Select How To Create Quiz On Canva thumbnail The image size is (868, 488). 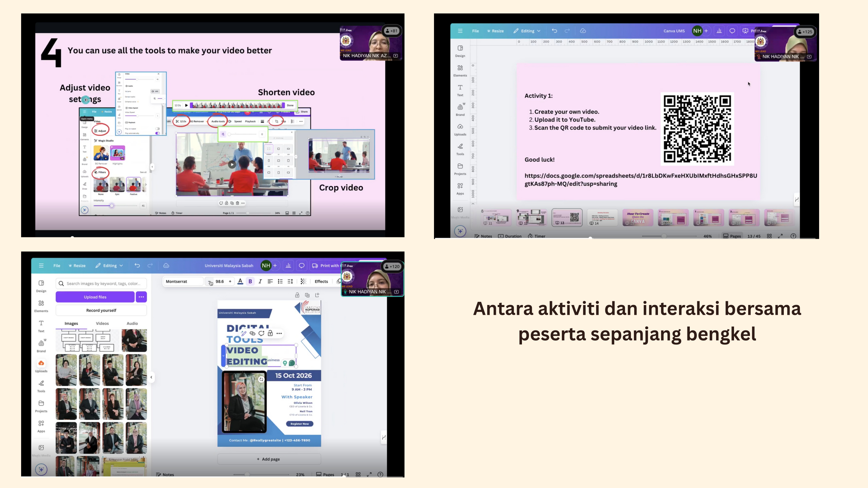tap(637, 217)
